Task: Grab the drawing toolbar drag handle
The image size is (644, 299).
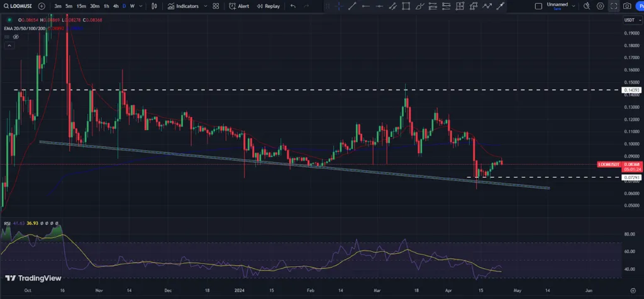Action: point(328,6)
